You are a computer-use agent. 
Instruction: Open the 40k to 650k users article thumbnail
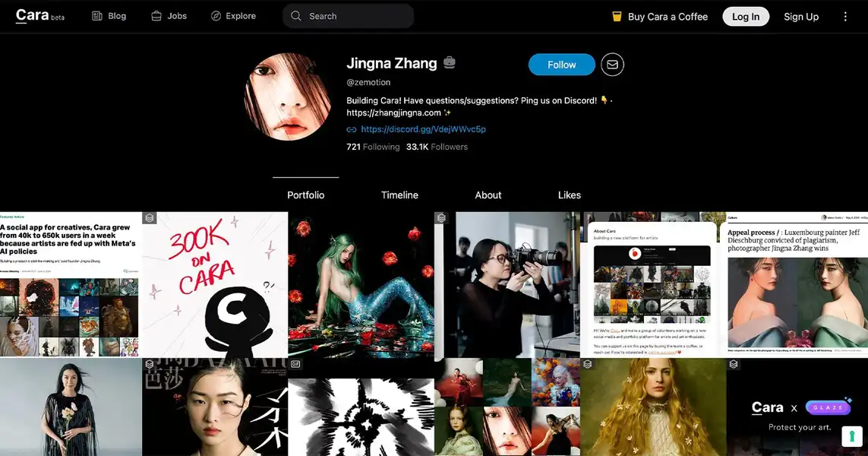click(x=69, y=284)
